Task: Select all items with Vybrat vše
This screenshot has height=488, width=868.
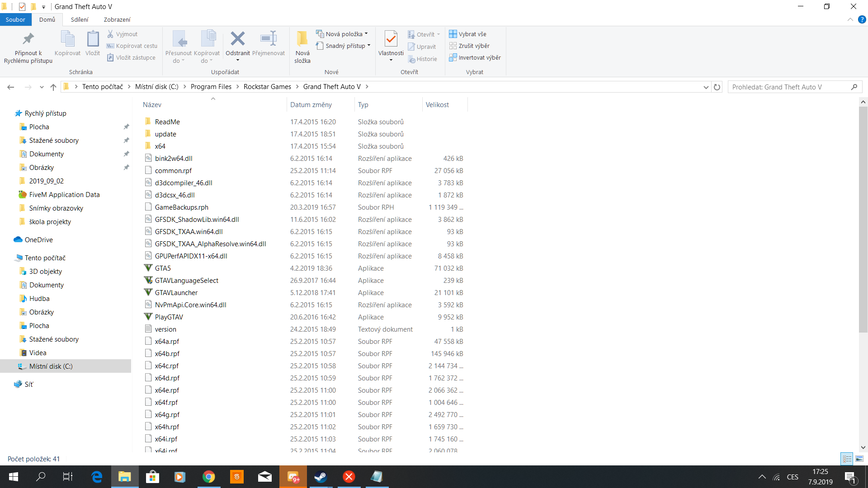Action: click(468, 34)
